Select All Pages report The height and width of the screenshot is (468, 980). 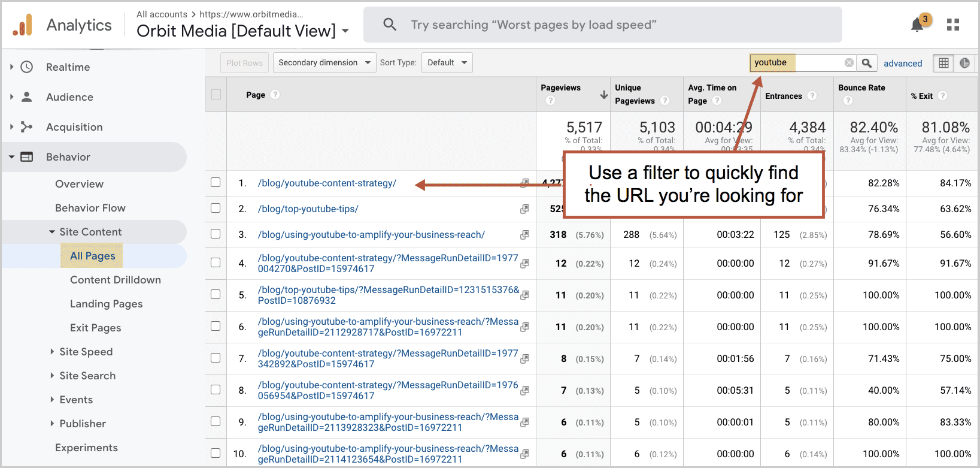[x=92, y=256]
